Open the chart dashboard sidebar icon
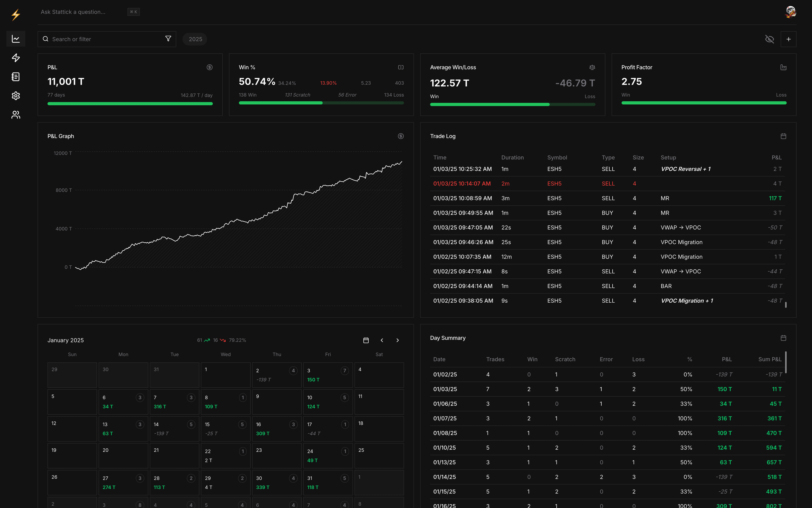 pos(15,39)
